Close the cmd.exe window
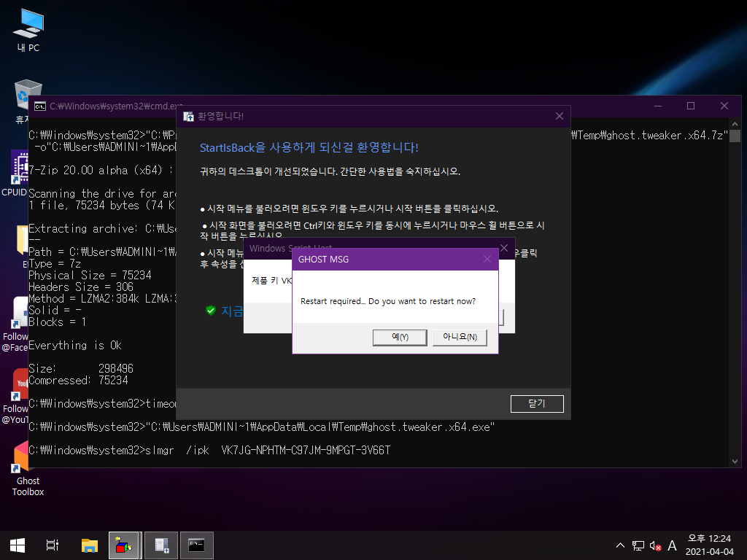Image resolution: width=747 pixels, height=560 pixels. (x=724, y=106)
